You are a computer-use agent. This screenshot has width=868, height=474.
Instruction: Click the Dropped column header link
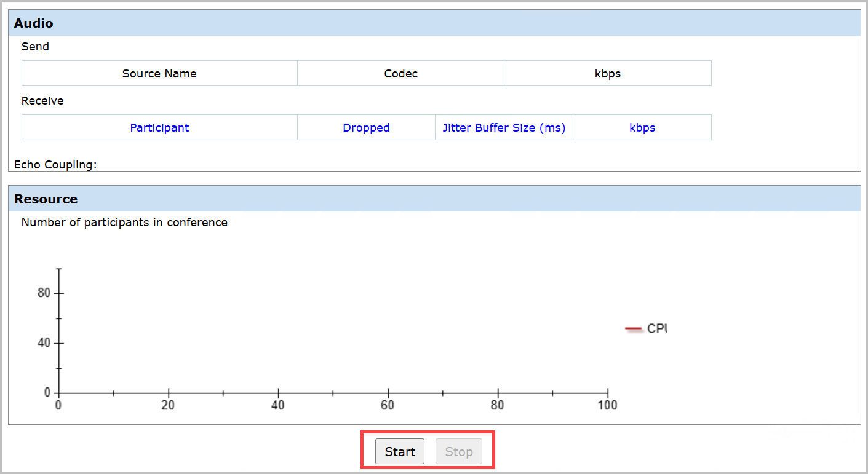366,128
